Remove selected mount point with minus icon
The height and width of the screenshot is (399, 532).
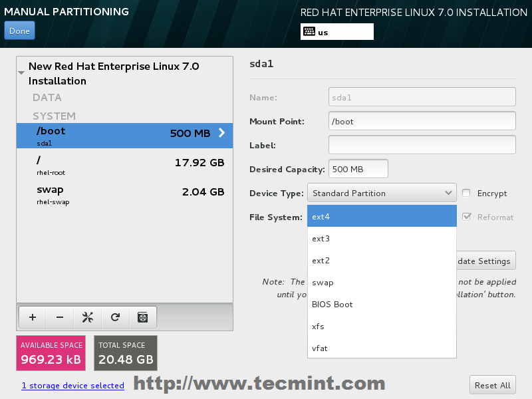pos(60,317)
